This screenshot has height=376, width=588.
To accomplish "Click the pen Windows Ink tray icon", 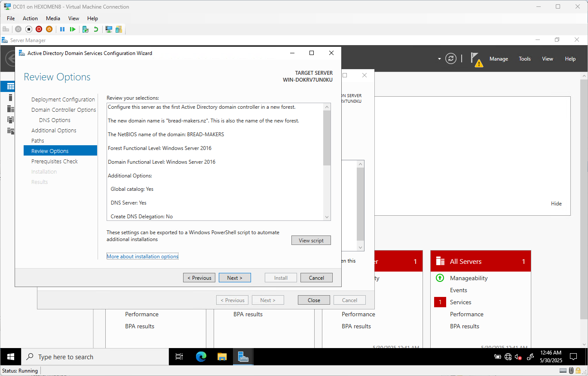I will (x=530, y=357).
